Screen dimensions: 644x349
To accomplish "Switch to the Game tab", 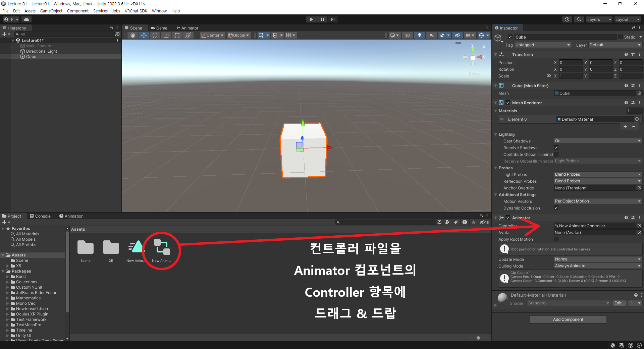I will pos(159,28).
